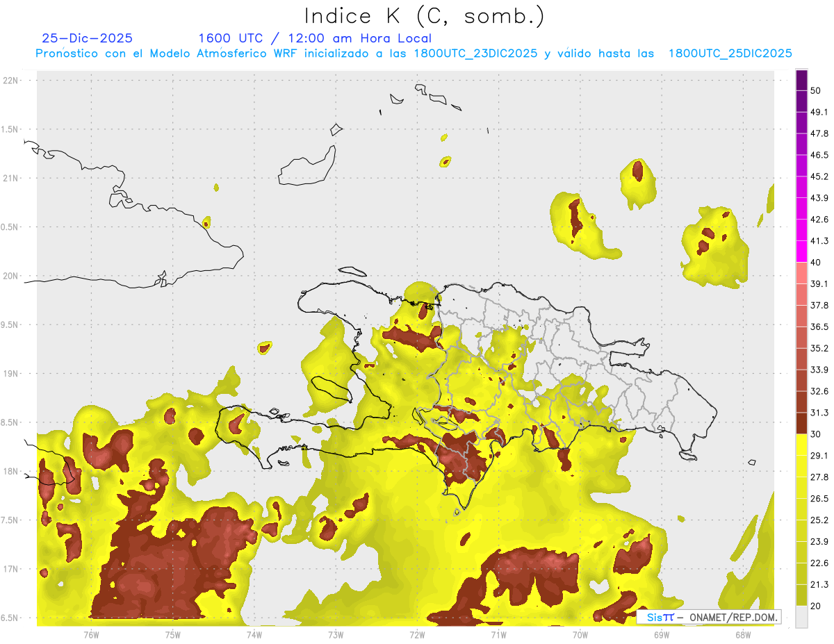Click the longitude label "69W"

(x=662, y=634)
